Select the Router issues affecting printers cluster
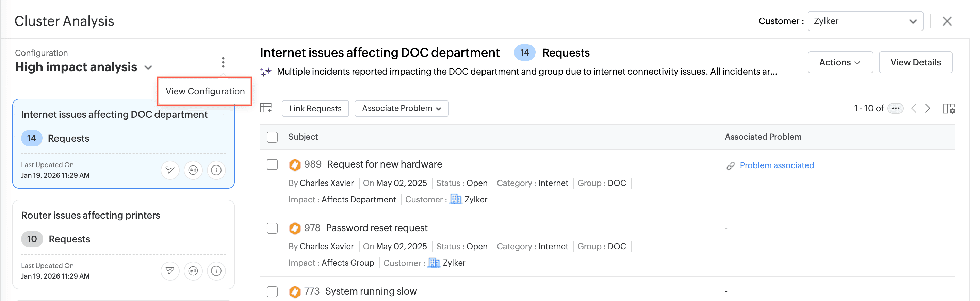Screen dimensions: 980x301 point(91,216)
